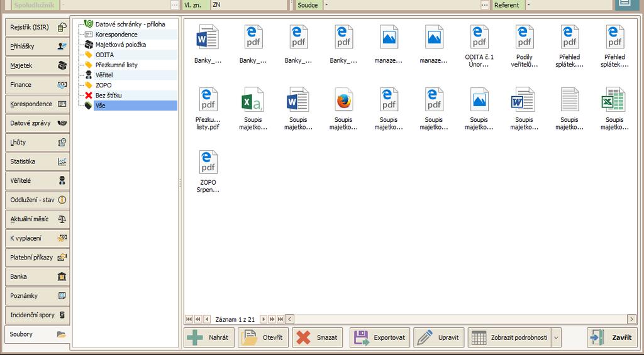Click the paragraph symbol on Incidenční spory
Screen dimensions: 644x355
click(62, 315)
